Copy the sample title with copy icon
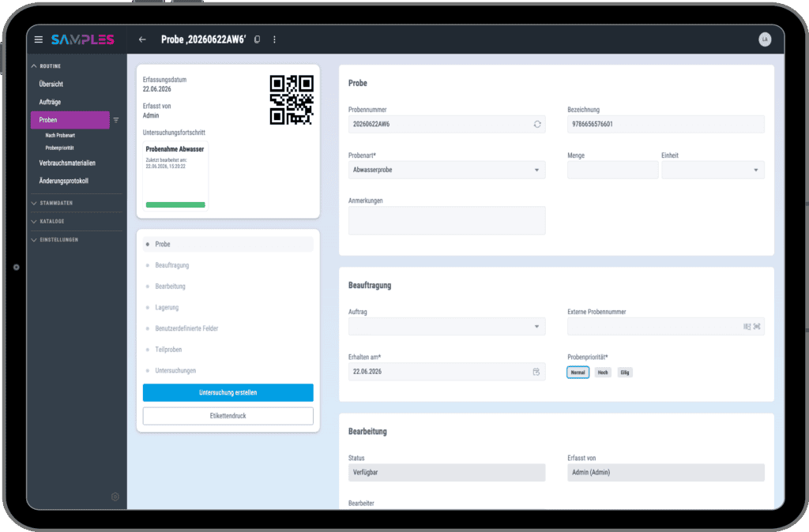The height and width of the screenshot is (532, 809). [257, 39]
